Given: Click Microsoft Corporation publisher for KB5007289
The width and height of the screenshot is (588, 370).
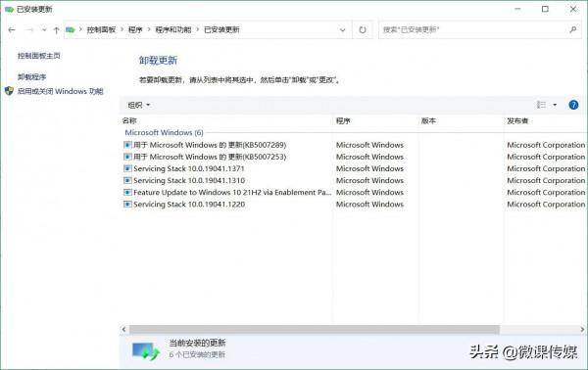Looking at the screenshot, I should coord(546,145).
